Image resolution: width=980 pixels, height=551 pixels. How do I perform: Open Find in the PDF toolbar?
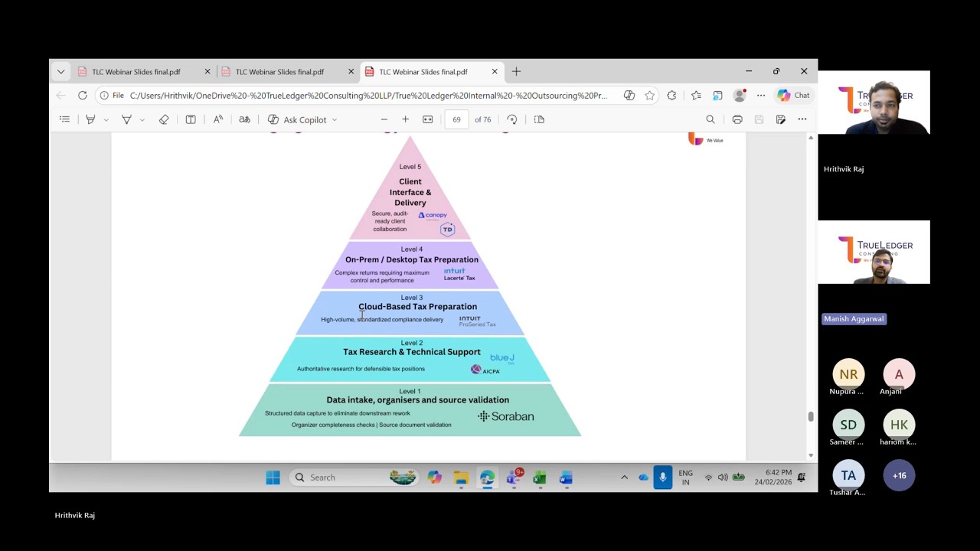(710, 119)
